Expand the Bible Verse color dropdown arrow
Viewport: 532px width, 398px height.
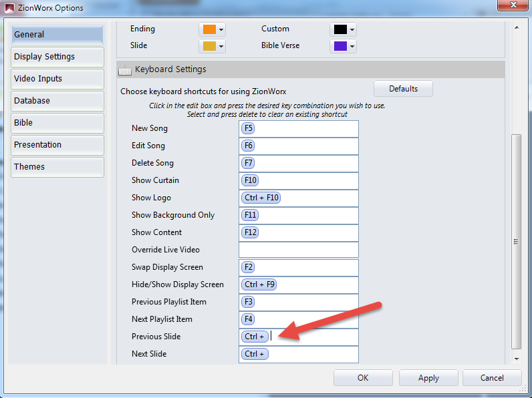[352, 46]
